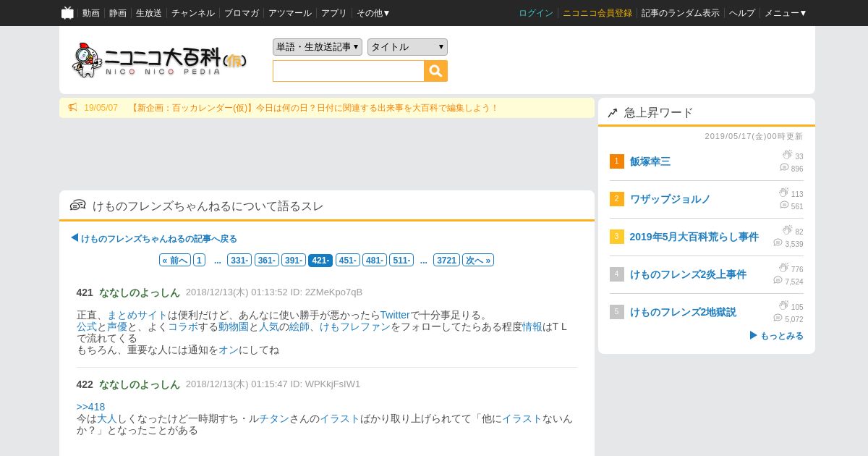Open the 単語・生放送記事 dropdown

click(318, 47)
